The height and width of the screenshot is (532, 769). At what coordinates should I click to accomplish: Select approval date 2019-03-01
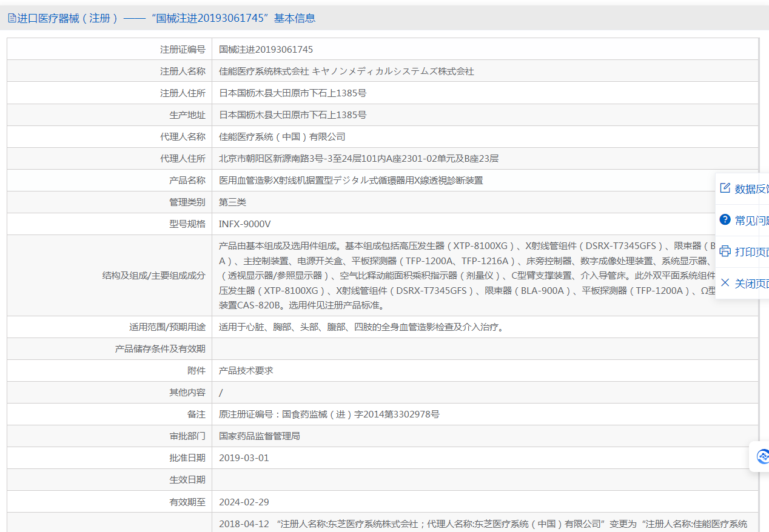click(244, 457)
